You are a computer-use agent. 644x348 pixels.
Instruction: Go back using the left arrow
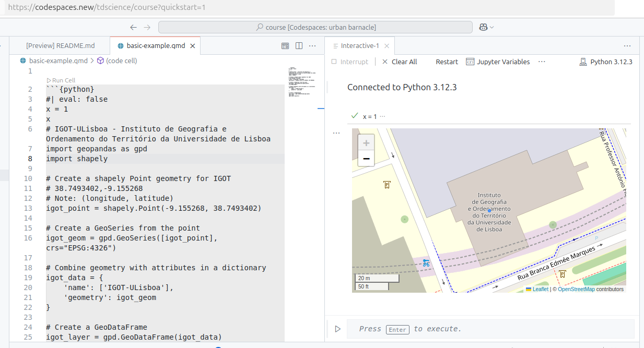tap(134, 27)
